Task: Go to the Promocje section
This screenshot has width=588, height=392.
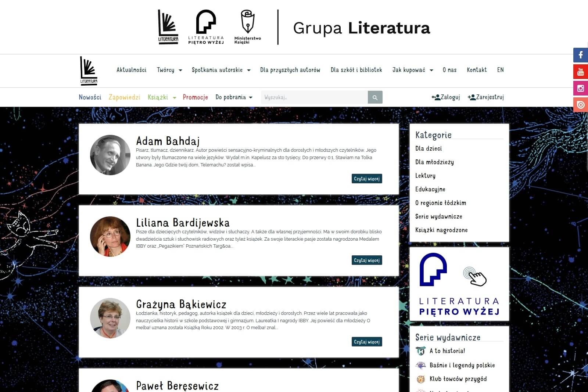Action: [x=196, y=97]
